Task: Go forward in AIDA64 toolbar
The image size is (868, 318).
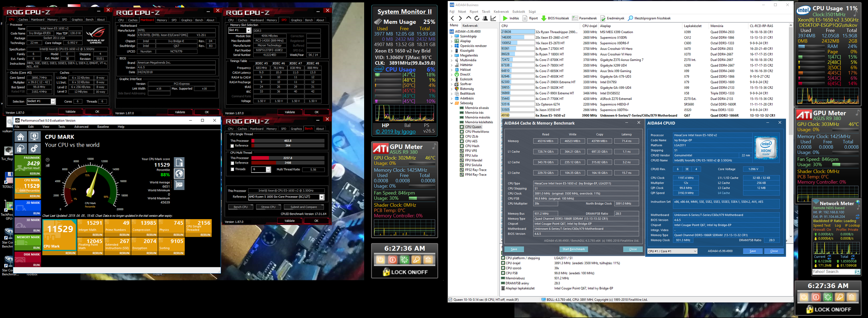Action: (460, 18)
